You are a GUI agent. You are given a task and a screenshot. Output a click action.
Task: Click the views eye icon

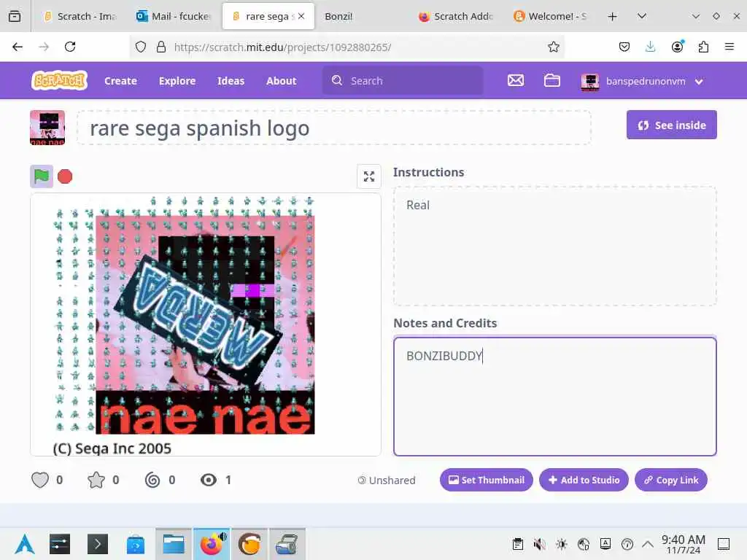pyautogui.click(x=208, y=480)
